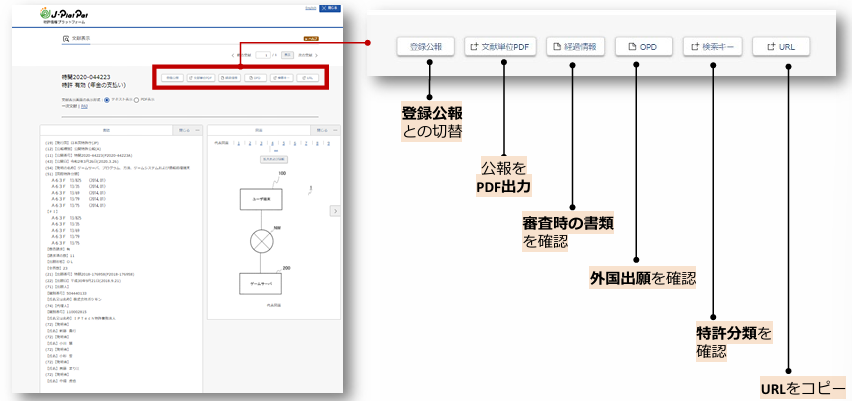Screen dimensions: 852x401
Task: Click the 文献単位PDF button in enlarged toolbar
Action: pos(501,47)
